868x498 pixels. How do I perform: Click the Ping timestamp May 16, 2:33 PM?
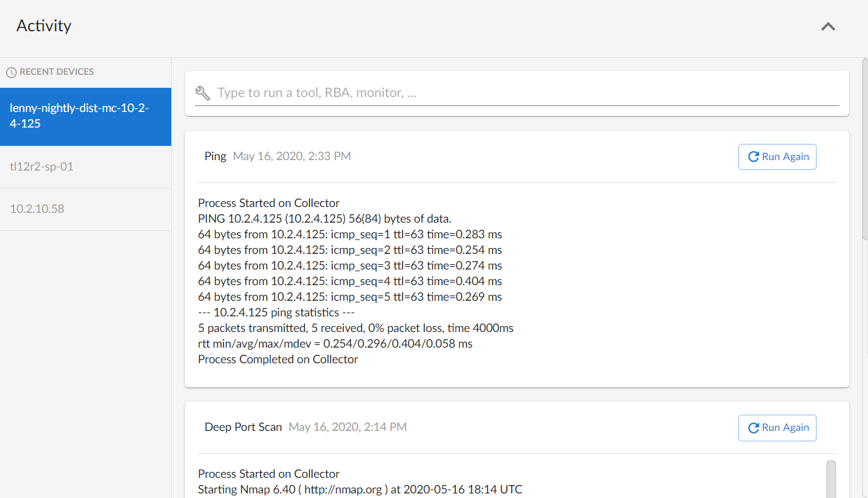[292, 156]
